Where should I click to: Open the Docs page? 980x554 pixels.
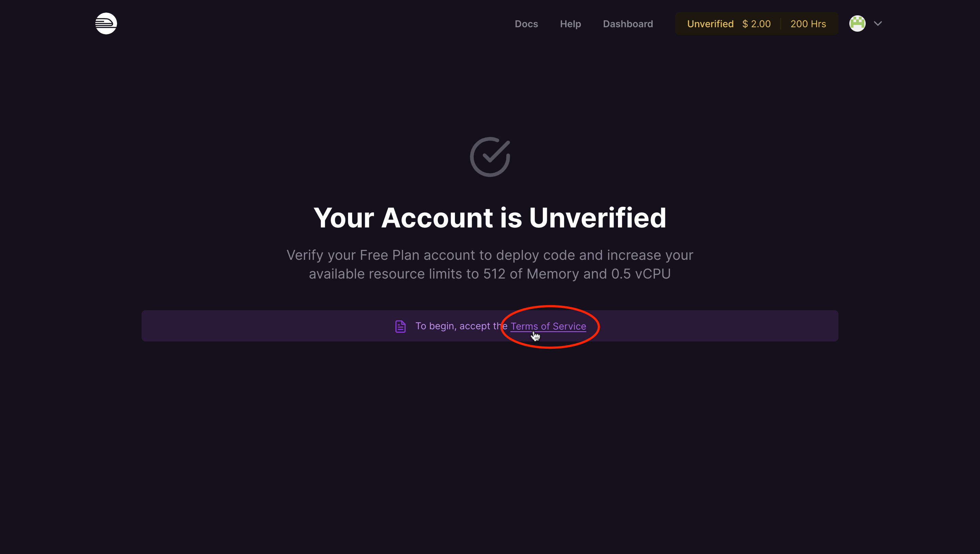tap(526, 23)
